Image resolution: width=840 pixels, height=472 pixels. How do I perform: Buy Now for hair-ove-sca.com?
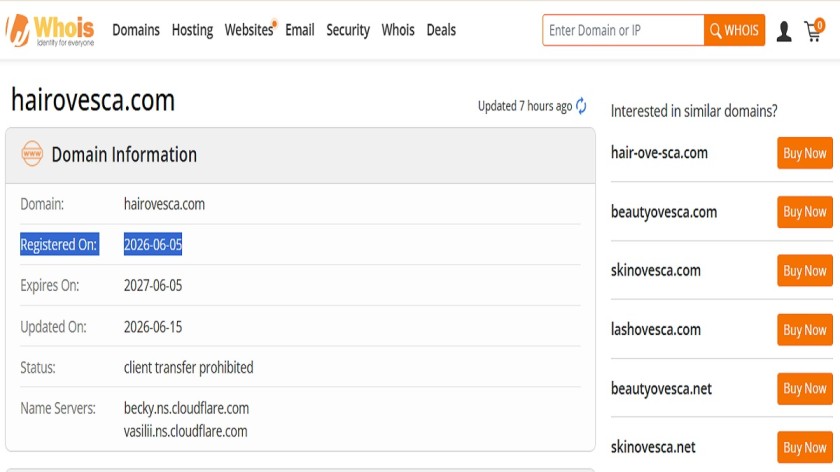(805, 153)
